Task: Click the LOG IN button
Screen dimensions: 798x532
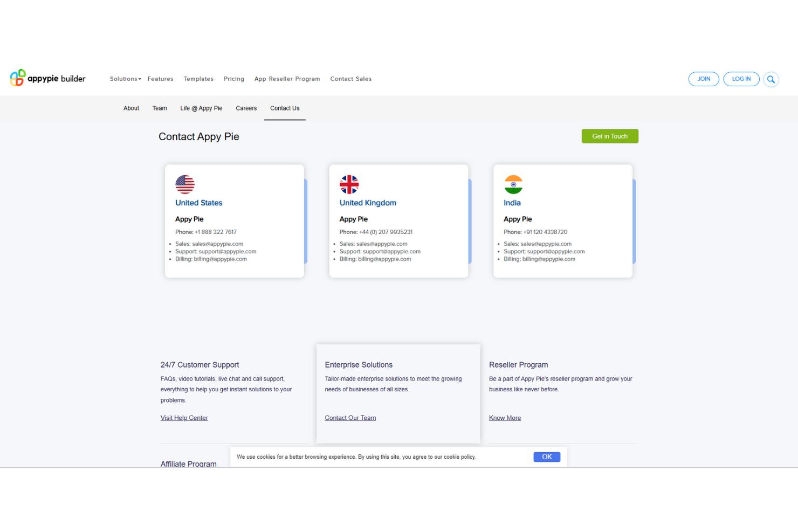Action: 741,79
